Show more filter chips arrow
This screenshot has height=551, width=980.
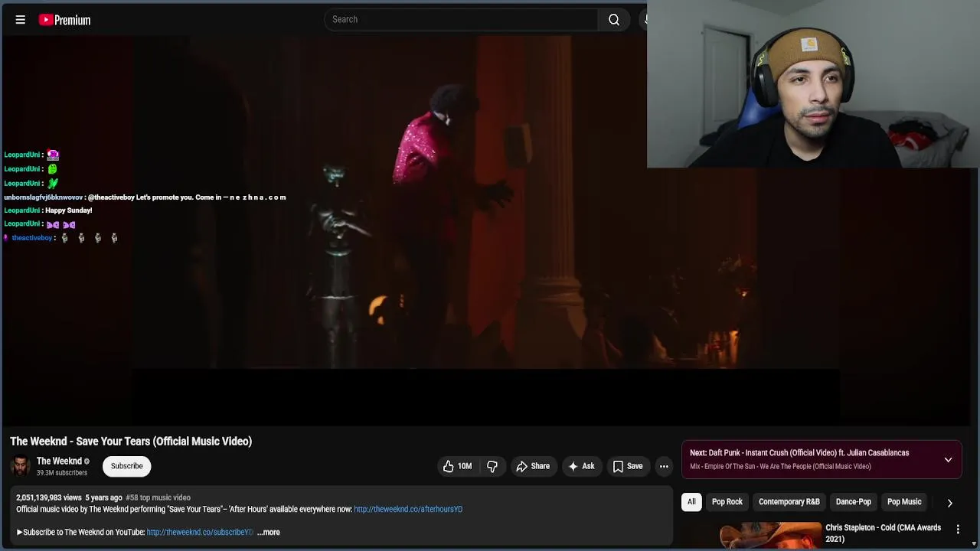point(949,503)
